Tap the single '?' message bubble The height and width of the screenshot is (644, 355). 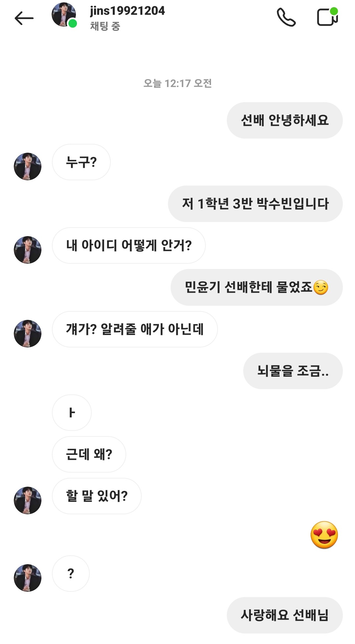click(x=71, y=573)
